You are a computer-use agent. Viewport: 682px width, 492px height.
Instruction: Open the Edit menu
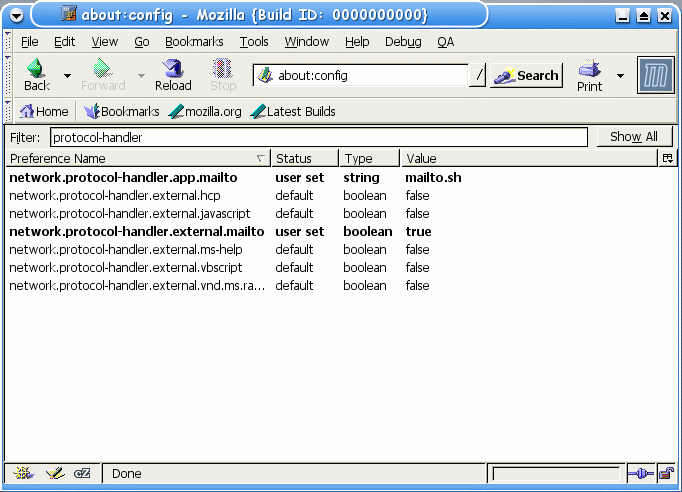pyautogui.click(x=64, y=42)
